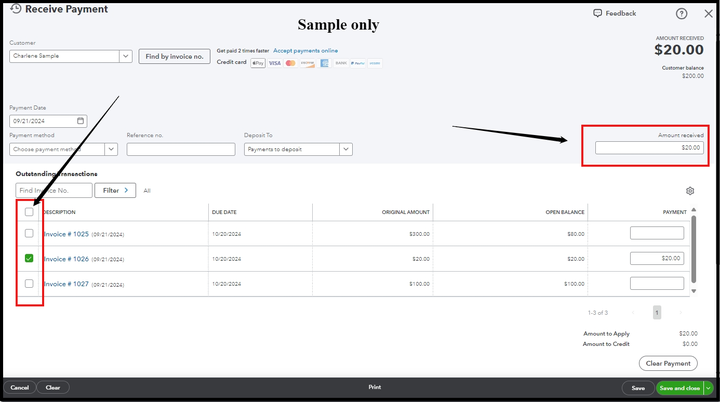Click Find by invoice no. button

[x=174, y=57]
